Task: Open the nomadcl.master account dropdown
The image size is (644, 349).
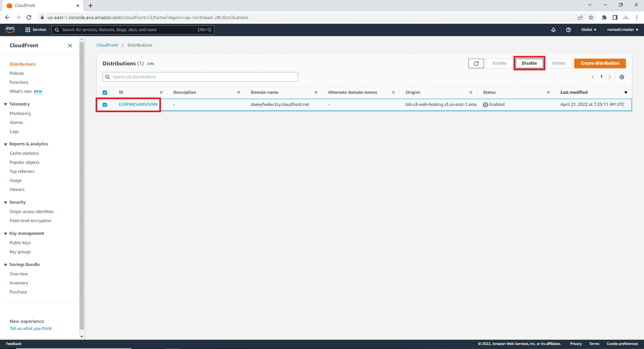Action: [622, 30]
